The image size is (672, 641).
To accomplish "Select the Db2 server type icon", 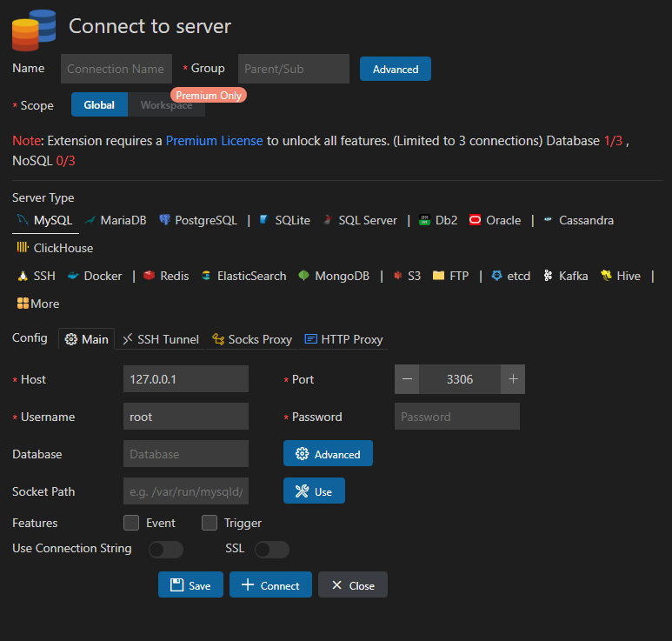I will click(x=424, y=220).
